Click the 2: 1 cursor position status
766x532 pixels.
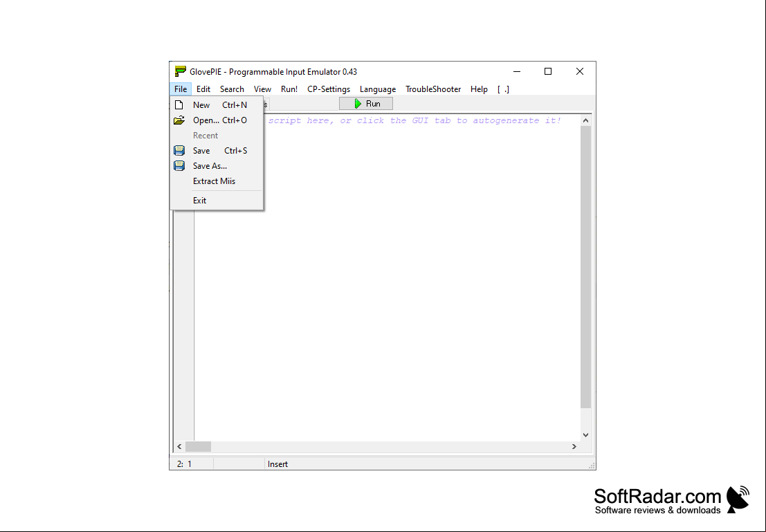pos(184,464)
